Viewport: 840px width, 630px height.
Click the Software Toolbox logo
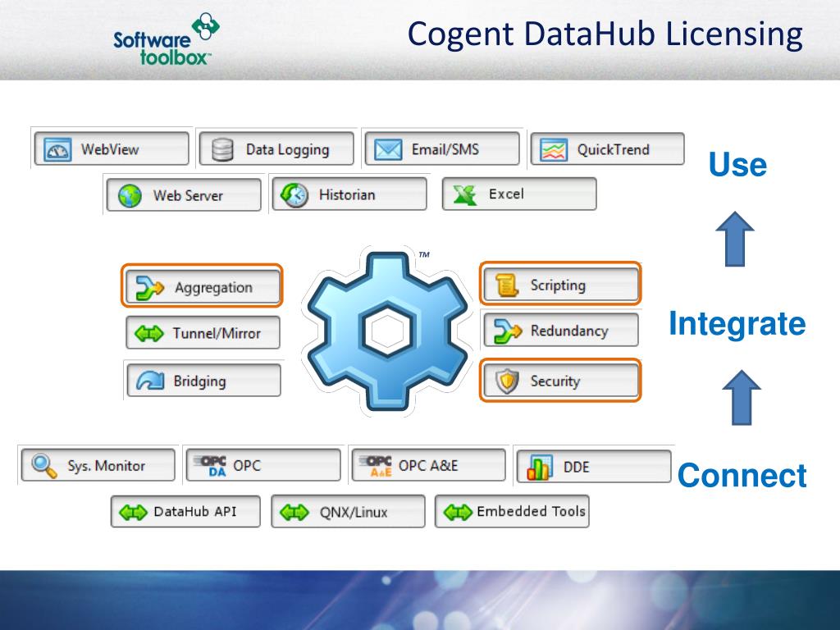coord(167,40)
